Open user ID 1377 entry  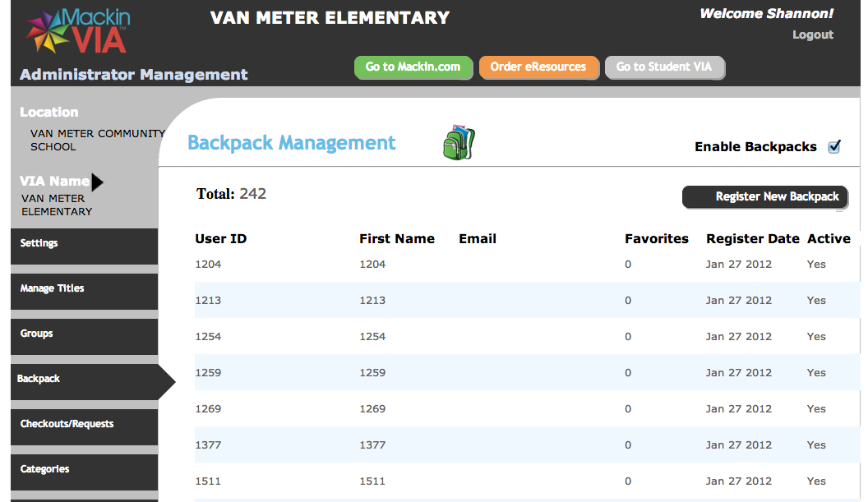[208, 445]
